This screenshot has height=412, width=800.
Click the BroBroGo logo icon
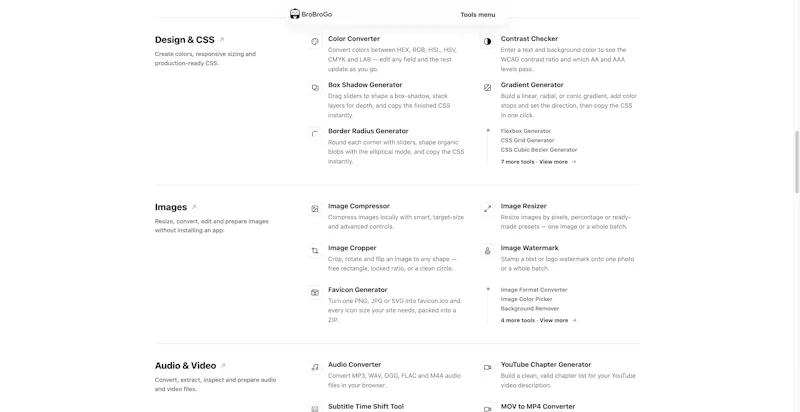point(294,14)
